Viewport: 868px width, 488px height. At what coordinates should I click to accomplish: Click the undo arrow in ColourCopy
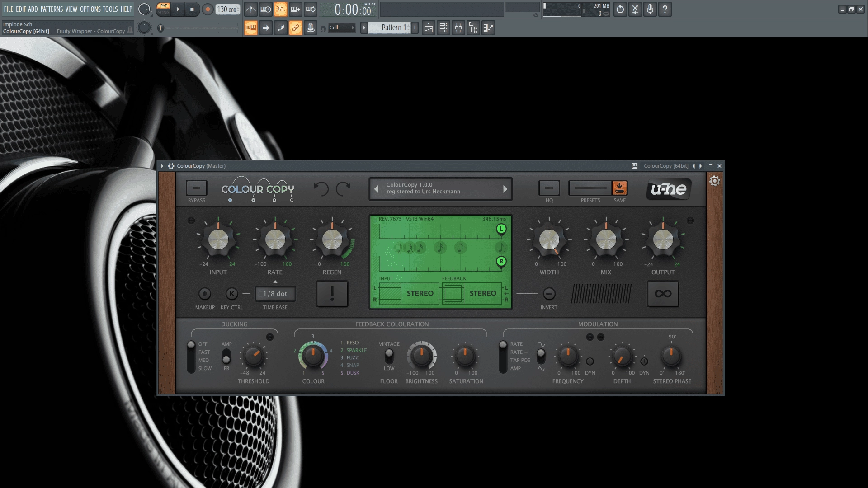pos(321,188)
